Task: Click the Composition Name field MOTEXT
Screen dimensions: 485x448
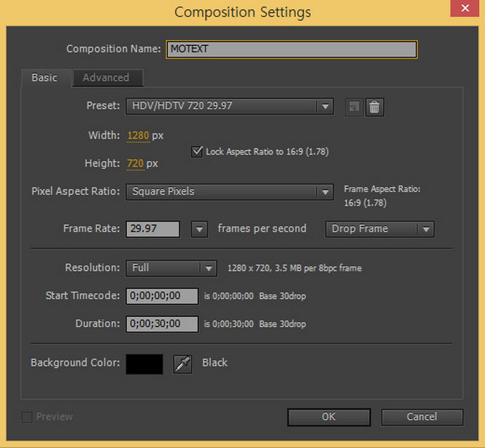Action: (x=292, y=49)
